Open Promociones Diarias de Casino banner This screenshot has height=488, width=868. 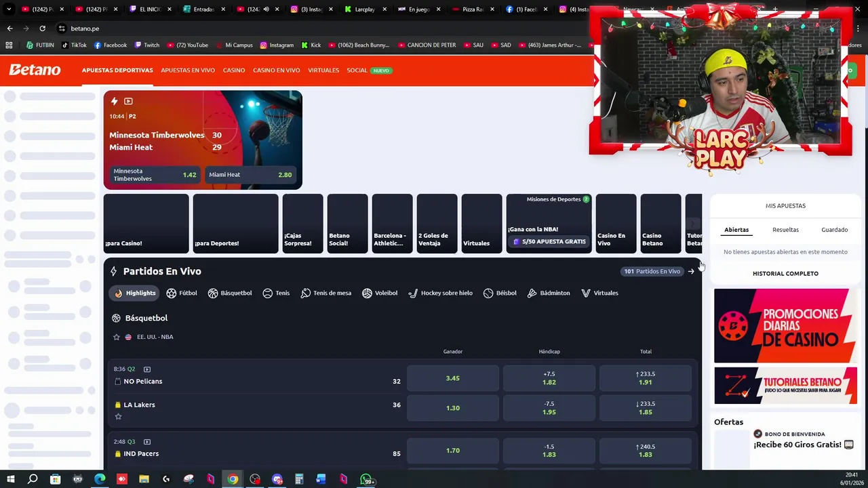point(785,326)
